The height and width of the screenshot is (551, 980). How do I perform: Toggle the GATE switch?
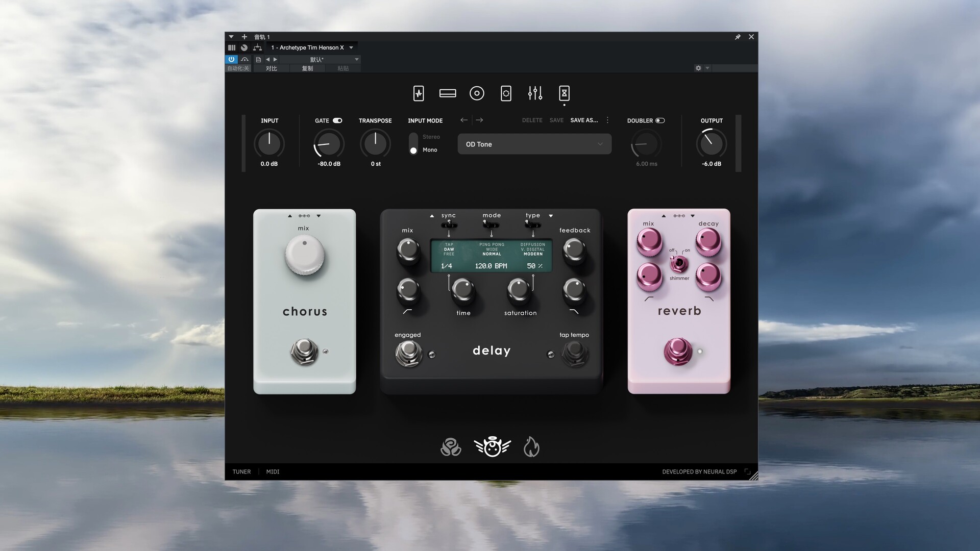(337, 121)
